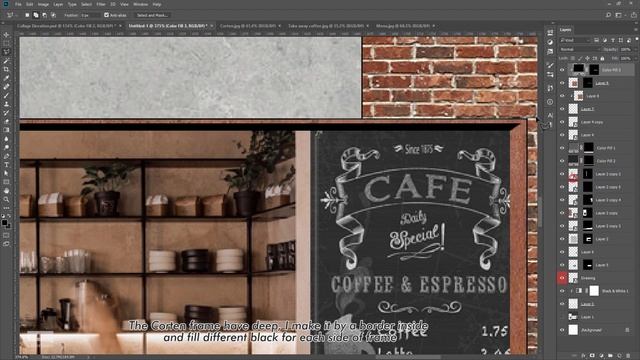Click New Selection mode icon
This screenshot has width=640, height=360.
click(27, 15)
